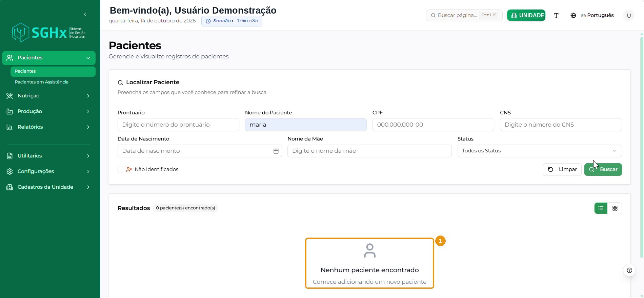644x298 pixels.
Task: Click the 'Localizar Paciente' heading
Action: click(x=153, y=82)
